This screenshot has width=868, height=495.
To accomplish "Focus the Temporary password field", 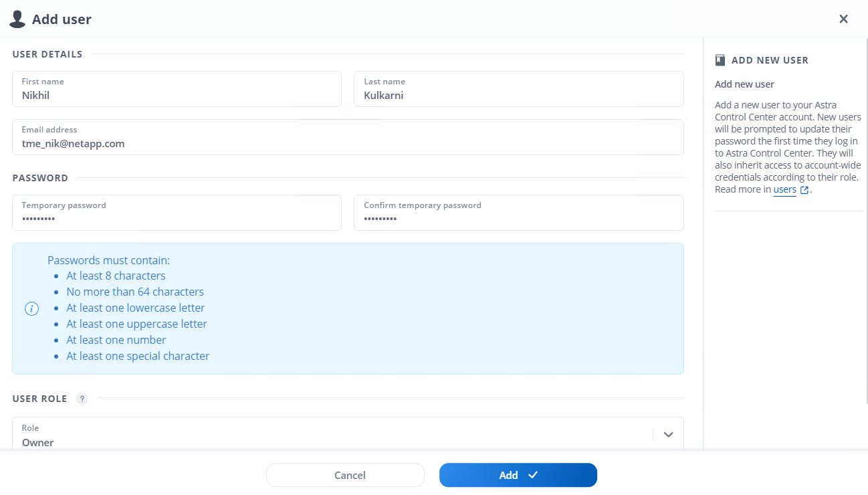I will pos(177,213).
